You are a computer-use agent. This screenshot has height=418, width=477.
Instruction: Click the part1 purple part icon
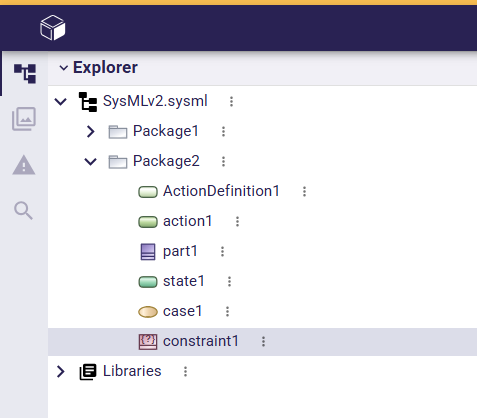tap(148, 252)
